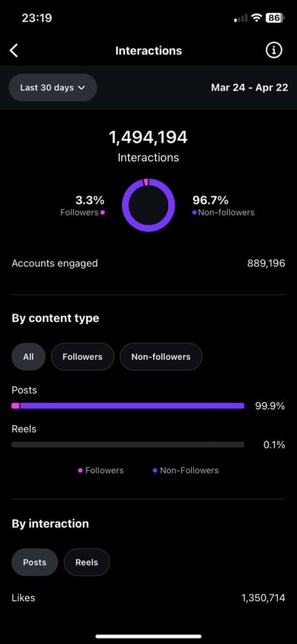Image resolution: width=297 pixels, height=644 pixels.
Task: Switch to the Reels interaction tab
Action: tap(87, 562)
